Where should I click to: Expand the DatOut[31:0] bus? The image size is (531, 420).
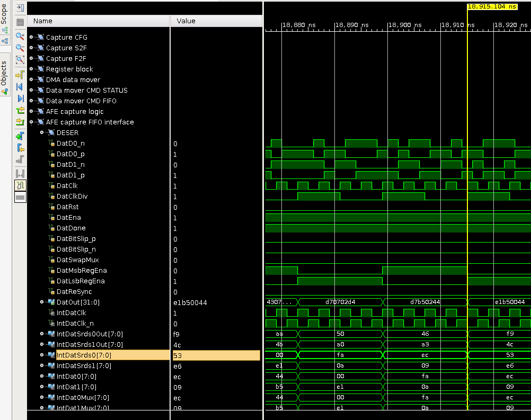pos(42,302)
